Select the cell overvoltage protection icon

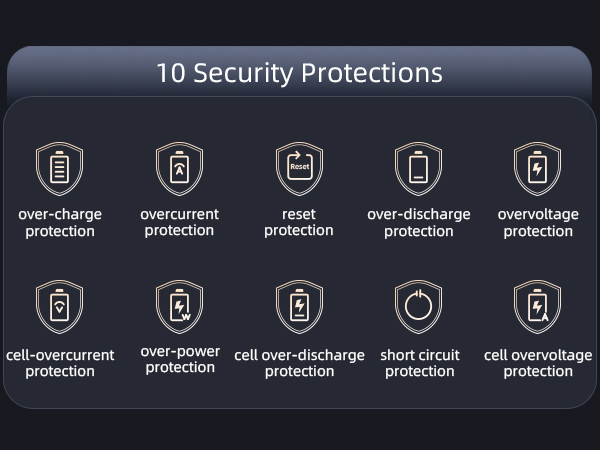(538, 307)
